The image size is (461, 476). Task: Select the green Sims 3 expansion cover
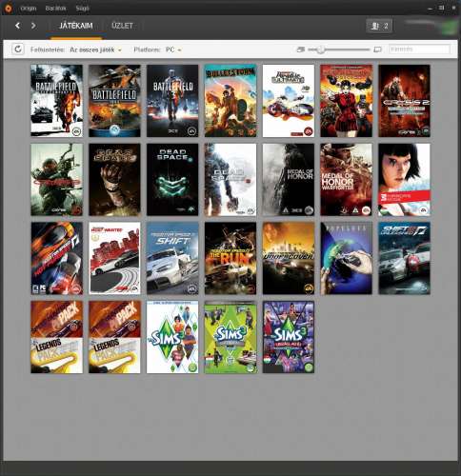click(230, 337)
